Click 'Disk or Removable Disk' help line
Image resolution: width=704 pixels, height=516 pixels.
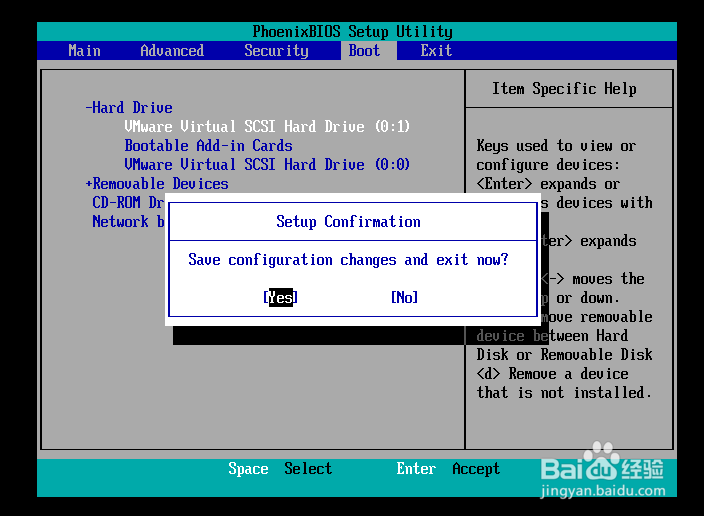pyautogui.click(x=564, y=355)
